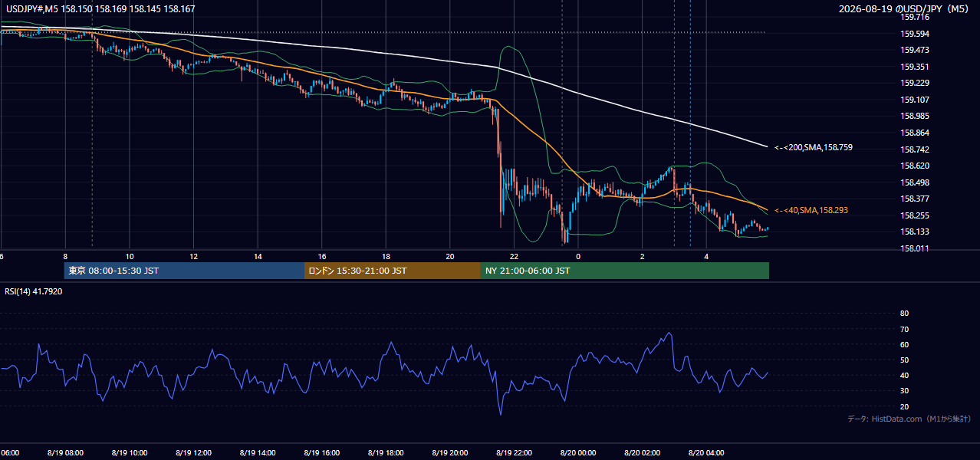
Task: Click RSI scale value 80
Action: point(905,314)
